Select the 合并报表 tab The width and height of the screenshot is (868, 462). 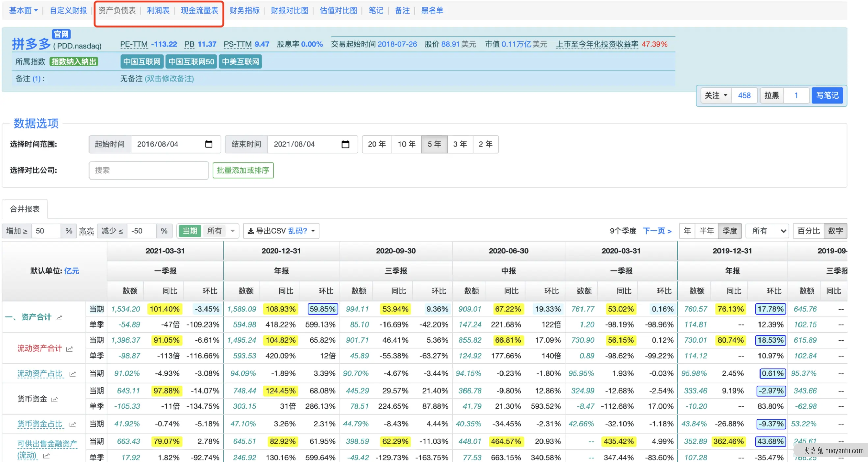click(25, 209)
